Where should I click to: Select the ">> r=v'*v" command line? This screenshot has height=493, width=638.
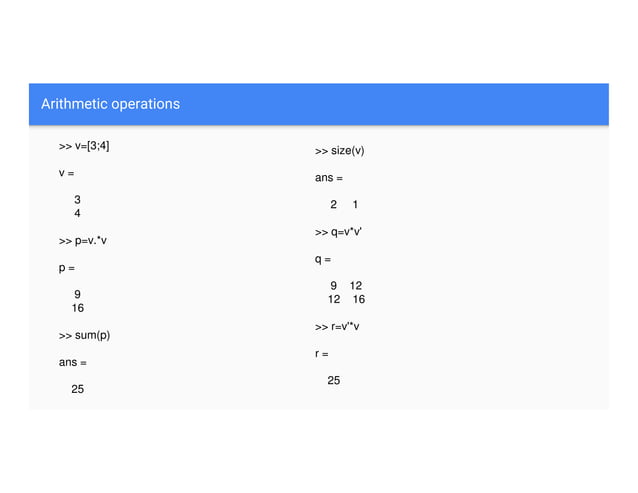(x=337, y=327)
